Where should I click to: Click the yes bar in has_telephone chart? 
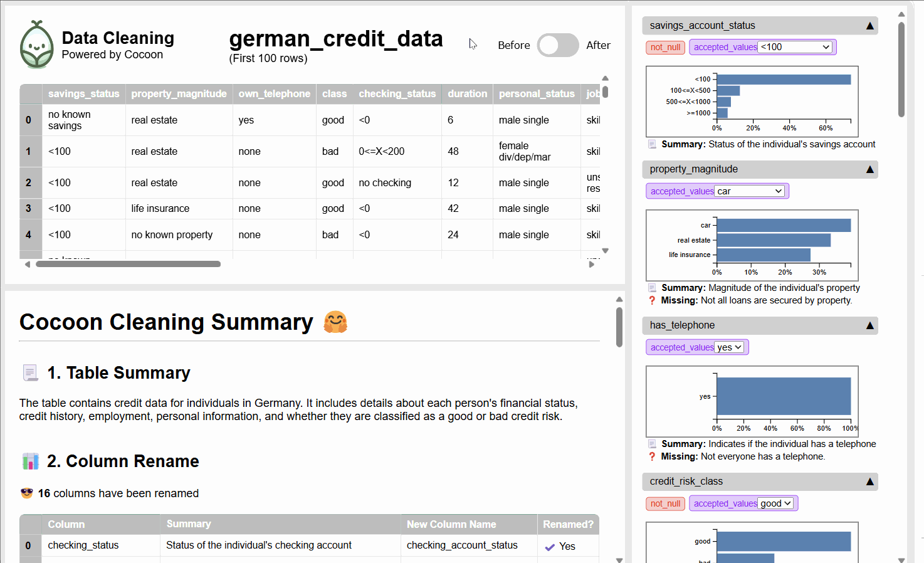point(784,396)
